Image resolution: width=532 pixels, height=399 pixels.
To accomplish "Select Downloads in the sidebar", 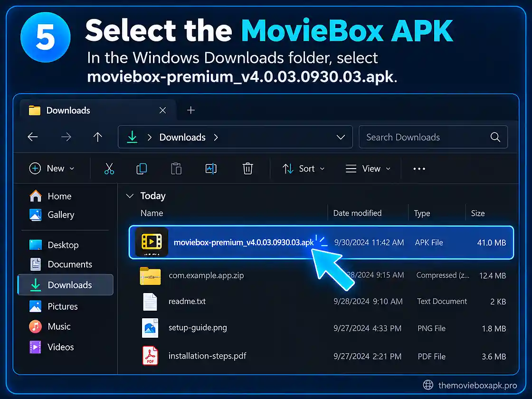I will (x=66, y=285).
